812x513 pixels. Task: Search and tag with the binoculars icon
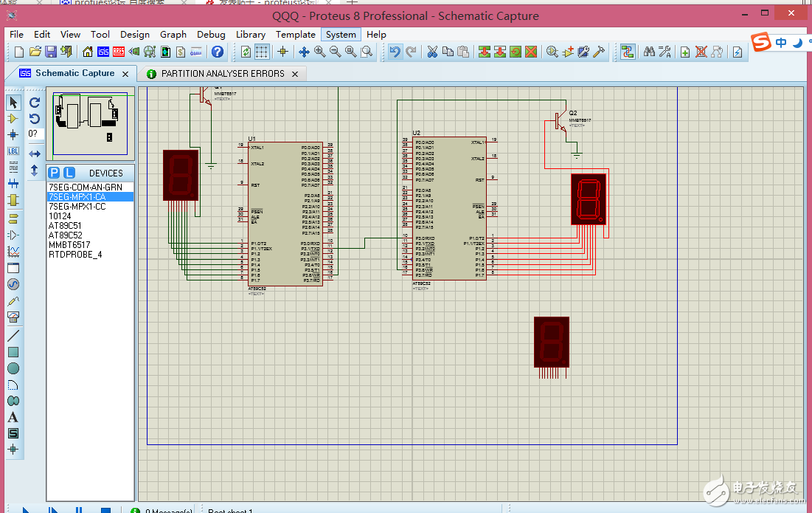point(649,52)
